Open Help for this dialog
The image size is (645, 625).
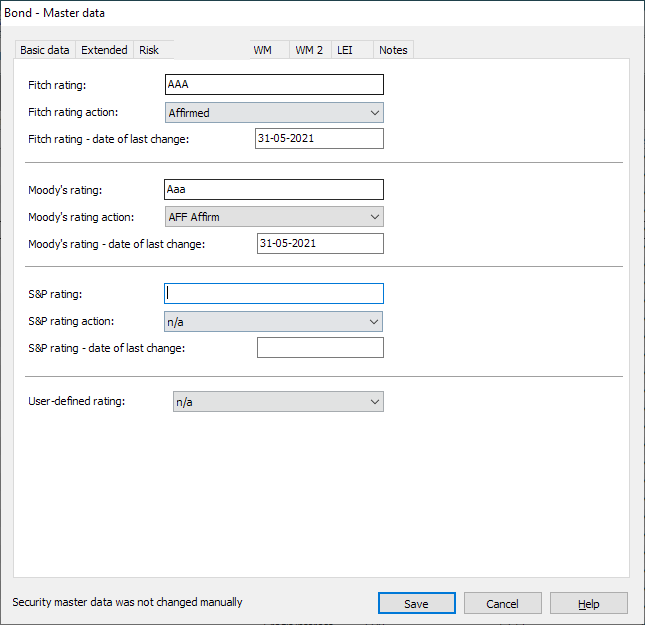588,603
